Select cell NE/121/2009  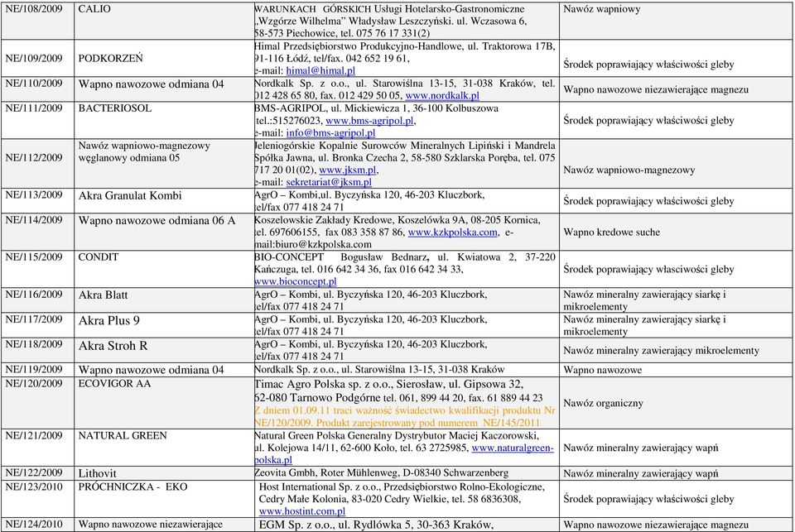pos(38,448)
